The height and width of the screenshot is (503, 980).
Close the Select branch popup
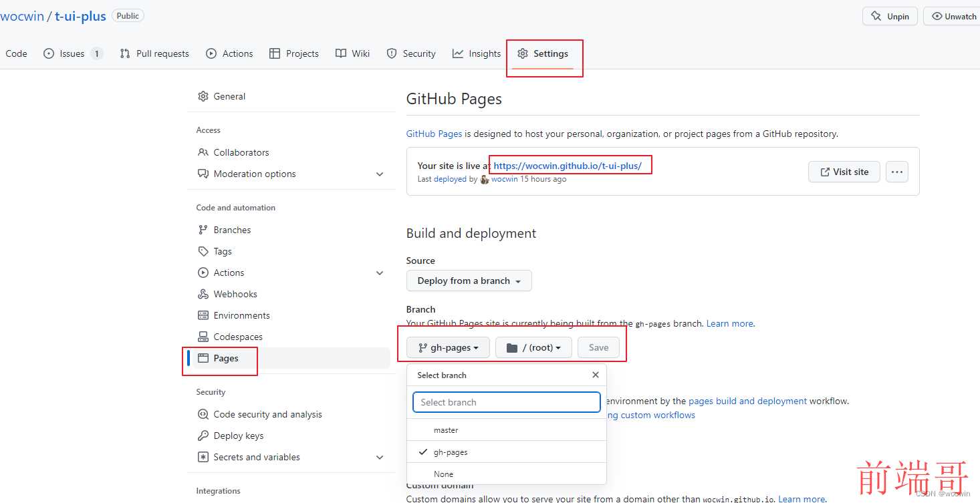[596, 375]
